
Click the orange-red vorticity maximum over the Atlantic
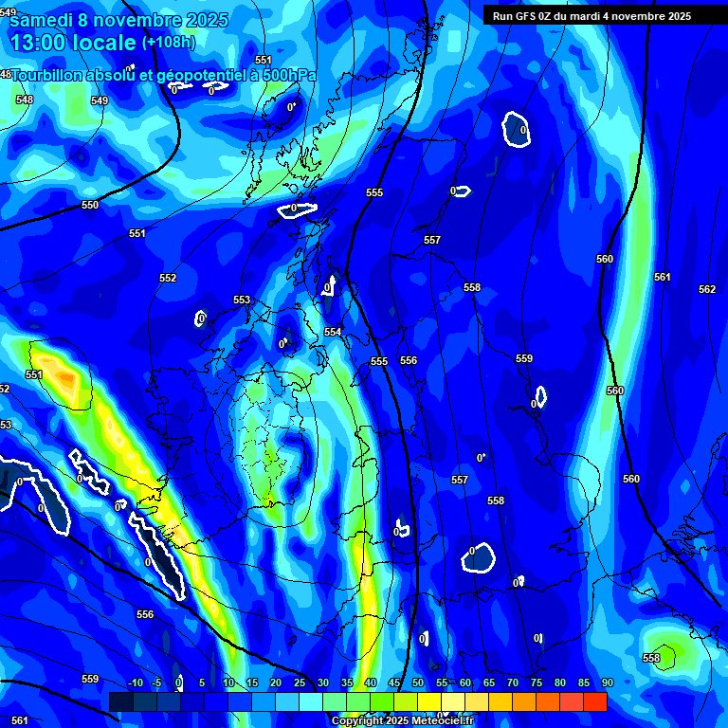click(63, 379)
